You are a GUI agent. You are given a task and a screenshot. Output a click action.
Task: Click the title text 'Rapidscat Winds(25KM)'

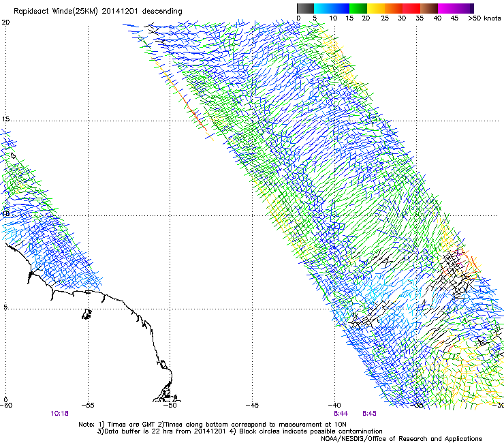pyautogui.click(x=56, y=12)
